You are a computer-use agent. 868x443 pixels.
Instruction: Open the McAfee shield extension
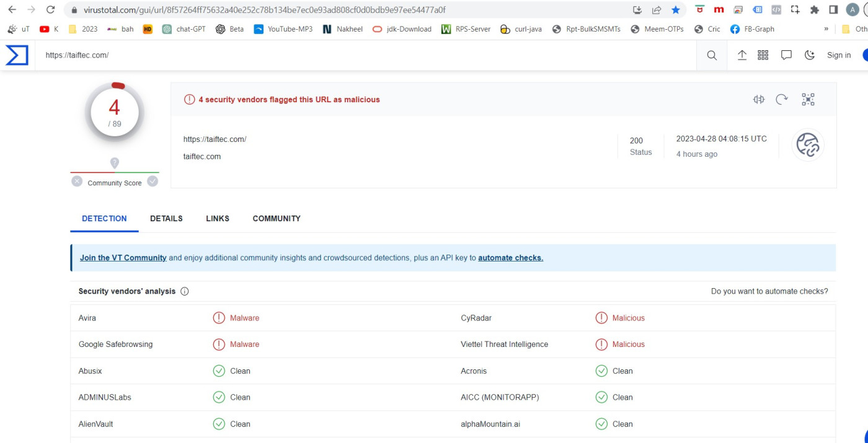point(700,10)
